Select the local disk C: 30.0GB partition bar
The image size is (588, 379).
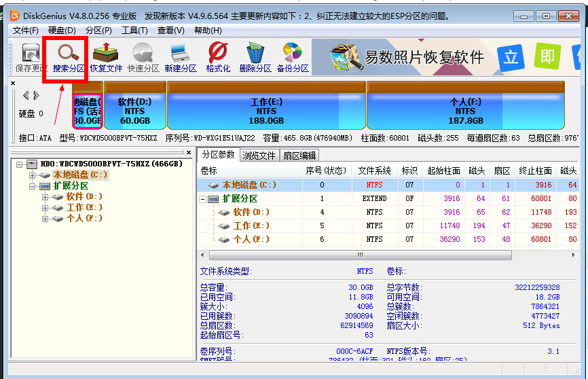88,105
